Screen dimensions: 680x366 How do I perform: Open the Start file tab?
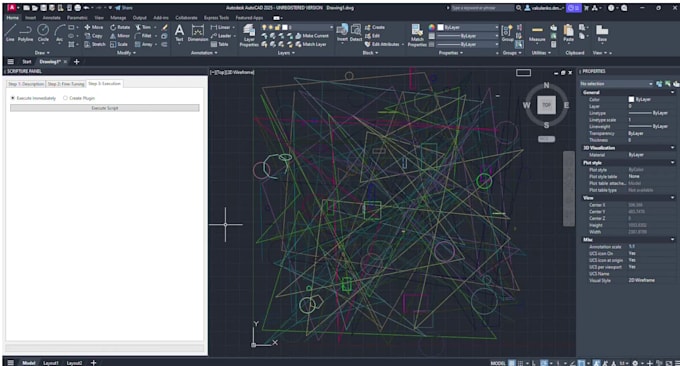(x=27, y=62)
